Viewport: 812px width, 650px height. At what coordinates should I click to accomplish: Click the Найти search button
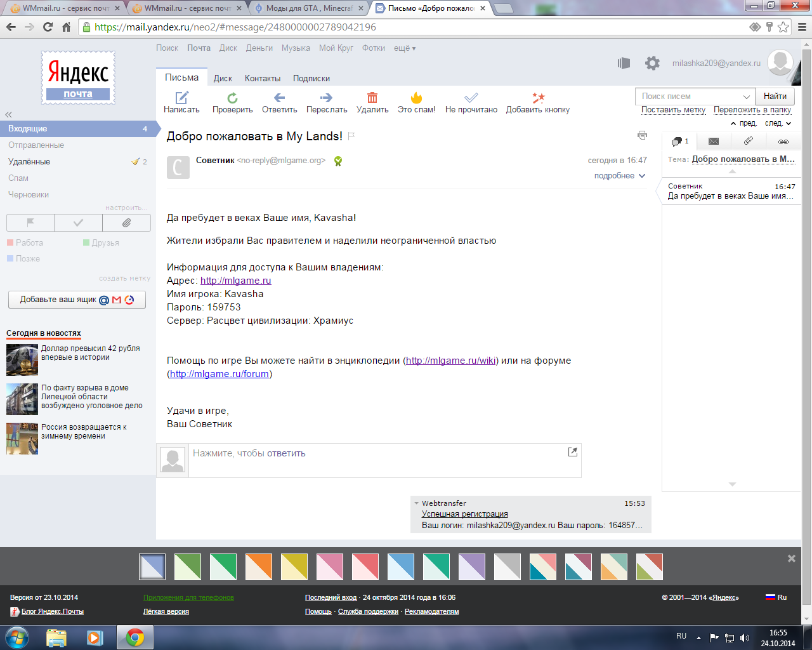(x=775, y=96)
